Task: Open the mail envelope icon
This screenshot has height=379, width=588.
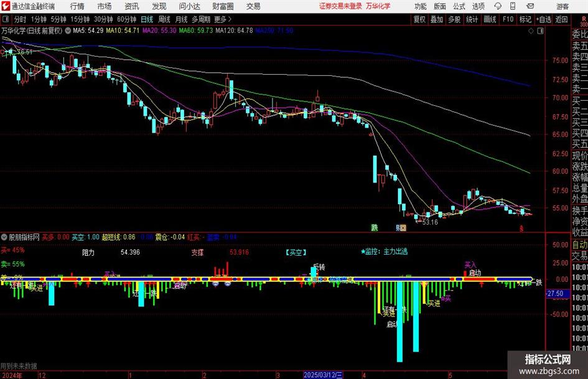Action: pyautogui.click(x=530, y=6)
